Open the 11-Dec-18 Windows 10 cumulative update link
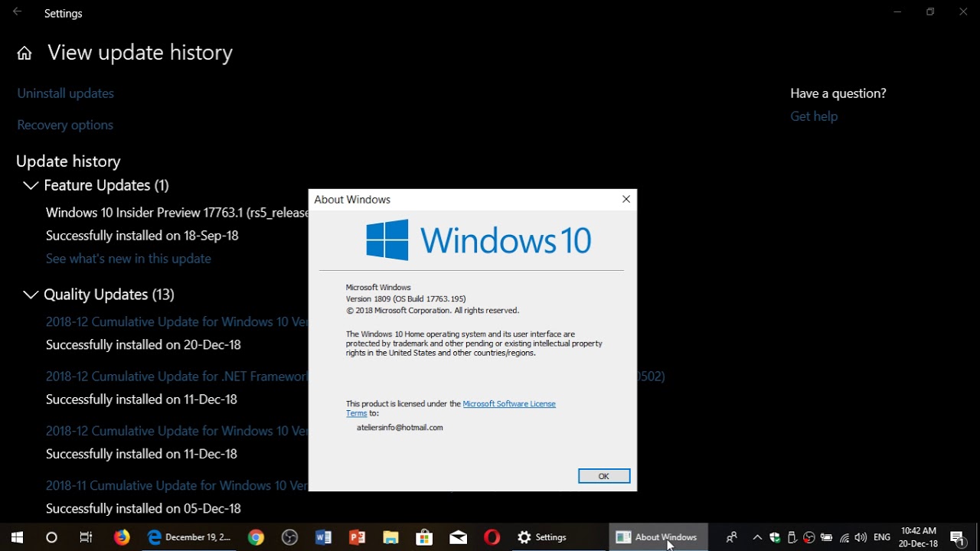Viewport: 980px width, 551px height. pyautogui.click(x=177, y=431)
